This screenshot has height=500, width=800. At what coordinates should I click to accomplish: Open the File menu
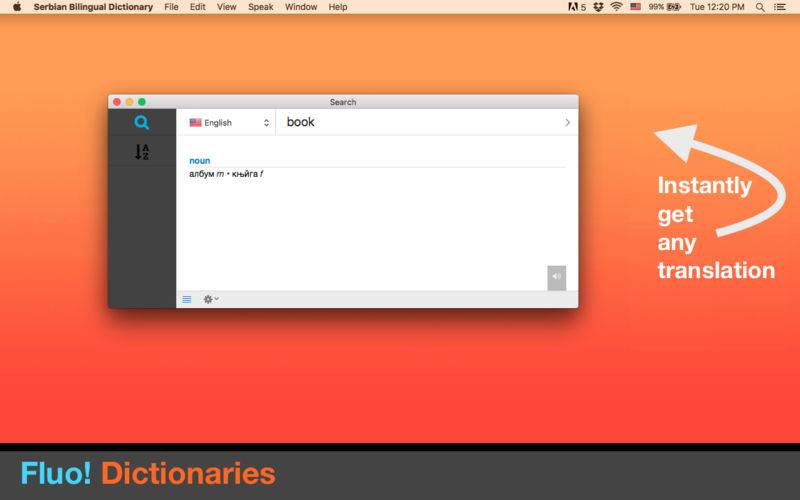(x=171, y=7)
